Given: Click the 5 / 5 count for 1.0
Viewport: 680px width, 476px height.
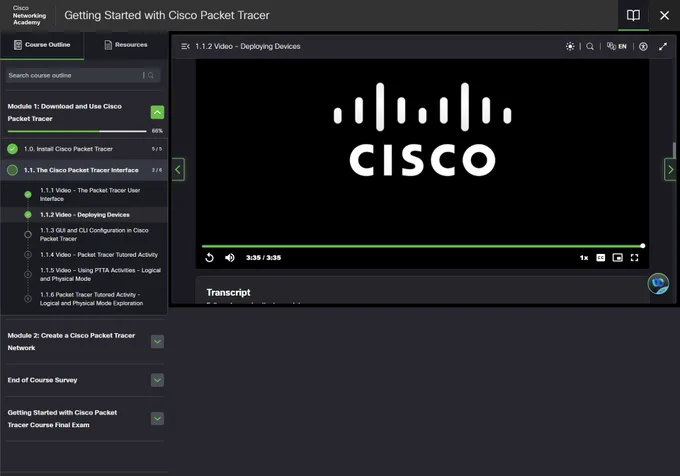Looking at the screenshot, I should coord(157,149).
